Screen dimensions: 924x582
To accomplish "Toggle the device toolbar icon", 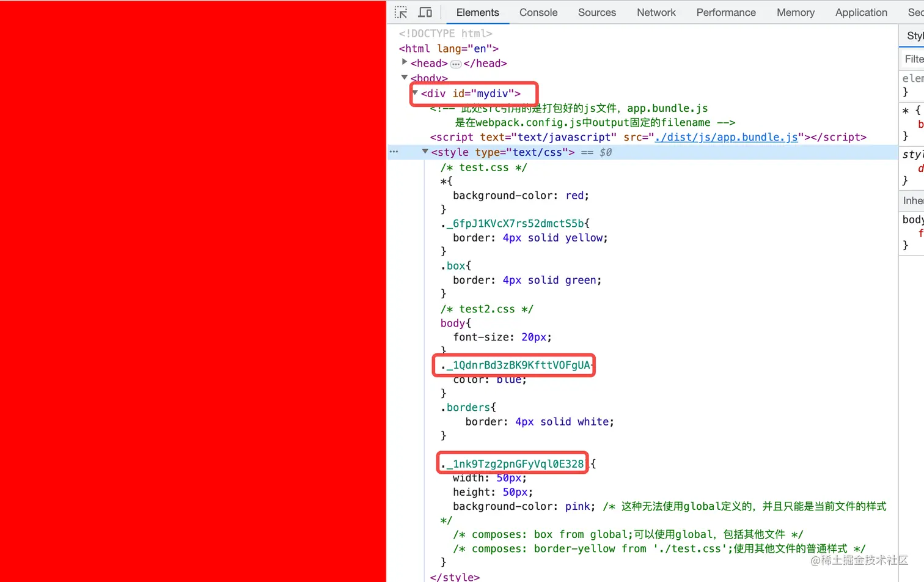I will click(425, 12).
